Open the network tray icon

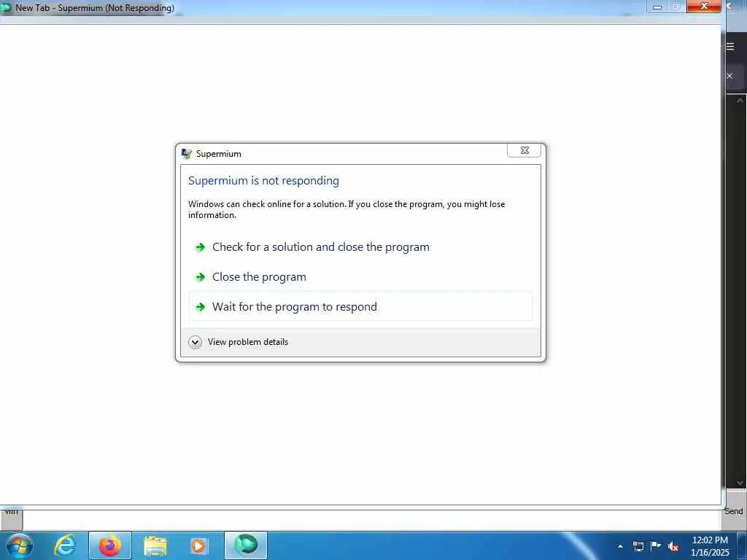tap(638, 546)
